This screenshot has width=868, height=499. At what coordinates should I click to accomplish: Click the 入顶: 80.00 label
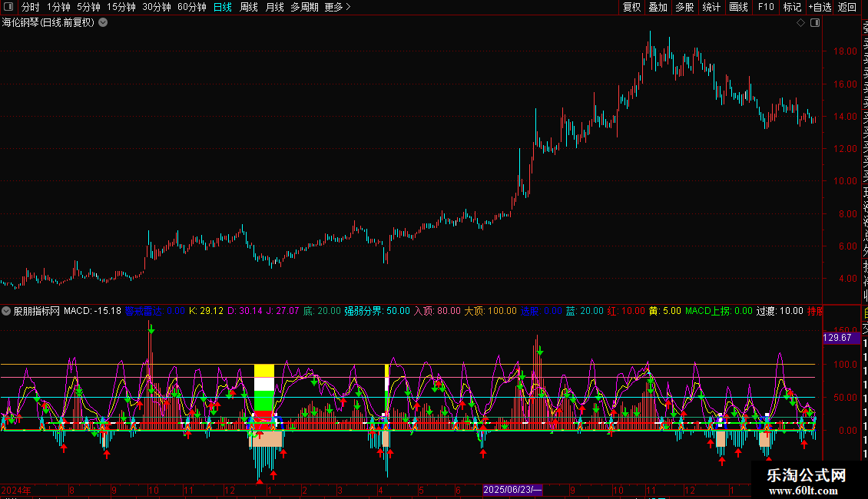437,311
